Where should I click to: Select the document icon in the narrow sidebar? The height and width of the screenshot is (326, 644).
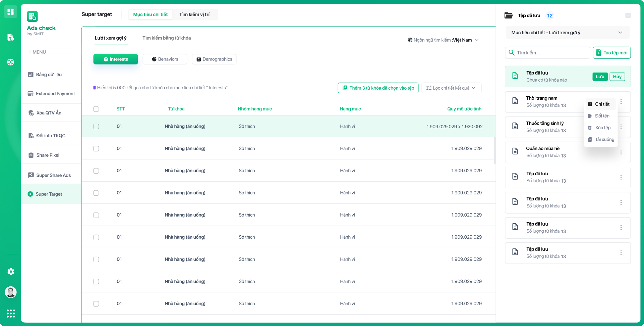pos(10,37)
